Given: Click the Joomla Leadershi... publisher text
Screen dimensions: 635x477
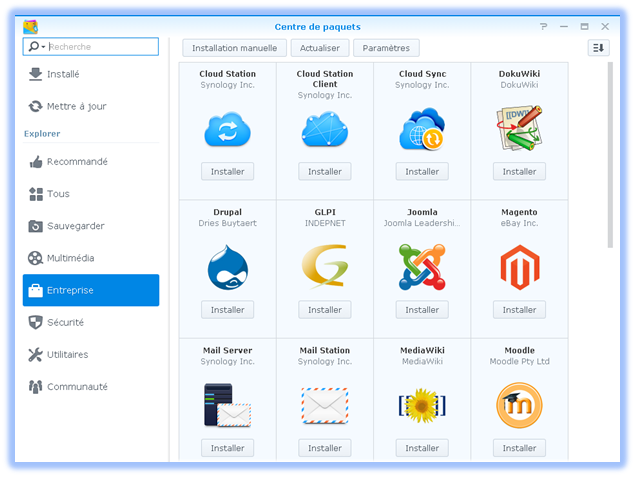Looking at the screenshot, I should coord(422,223).
